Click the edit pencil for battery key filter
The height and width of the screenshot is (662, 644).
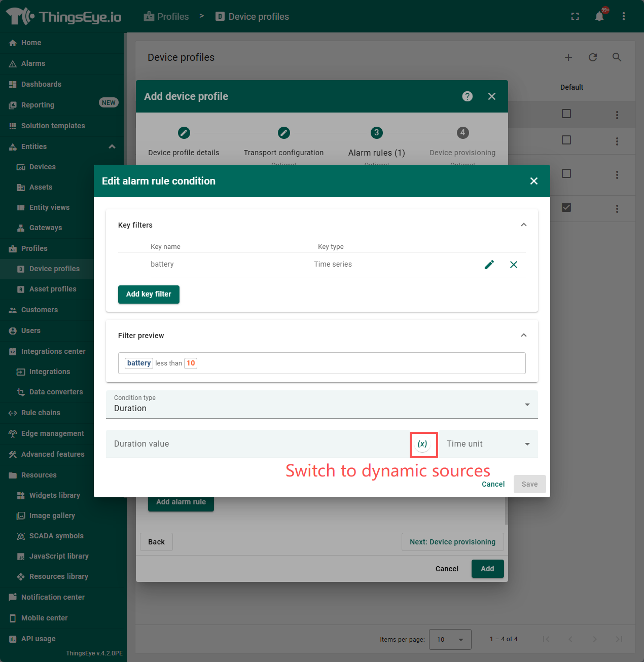(x=489, y=265)
